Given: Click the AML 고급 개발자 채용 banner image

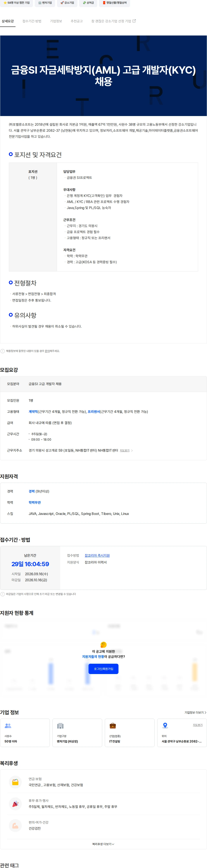Looking at the screenshot, I should coord(103,76).
